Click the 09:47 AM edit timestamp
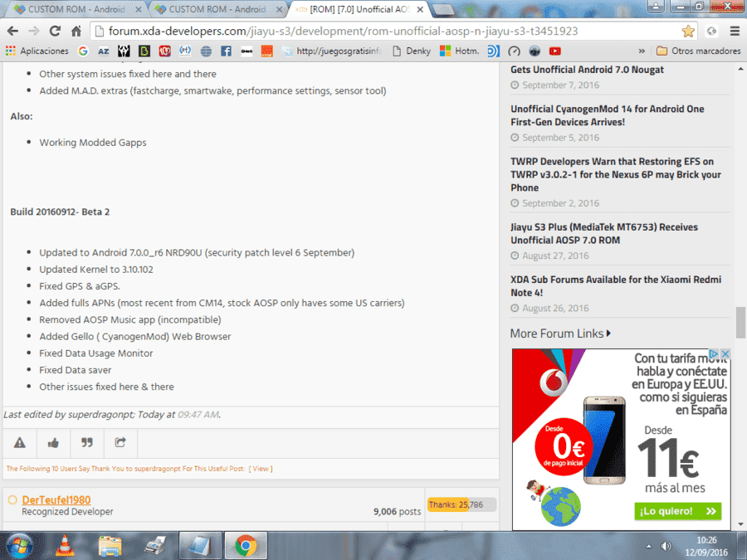 (198, 415)
